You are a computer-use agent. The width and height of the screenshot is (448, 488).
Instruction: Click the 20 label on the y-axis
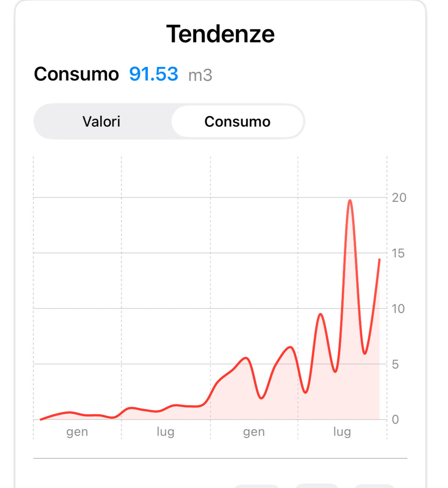tap(399, 197)
